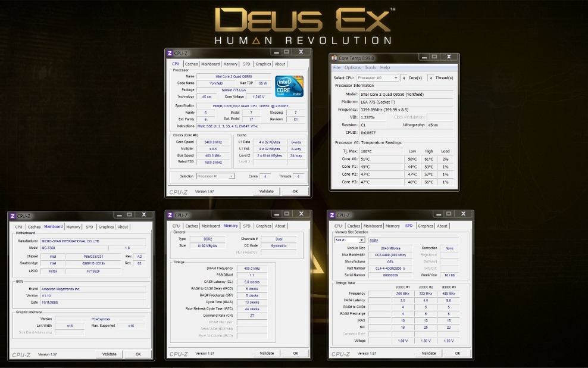The height and width of the screenshot is (368, 588).
Task: Click the motherboard Model field MS-7360
Action: click(x=74, y=248)
